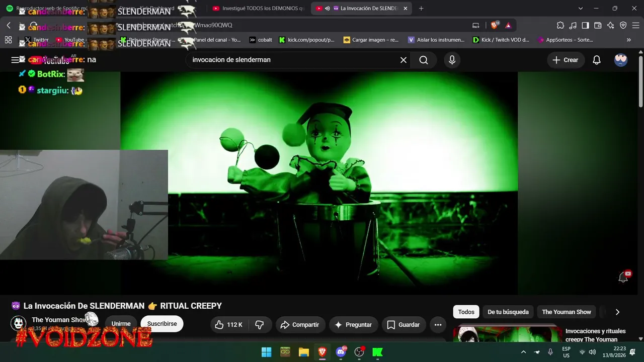Open network and volume quick settings
The height and width of the screenshot is (362, 644).
tap(588, 352)
